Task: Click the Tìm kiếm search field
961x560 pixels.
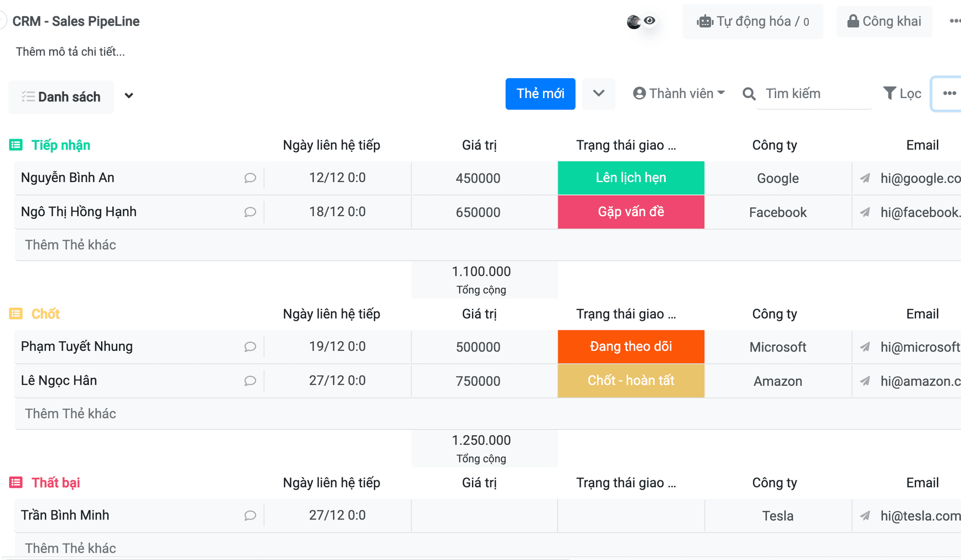Action: 813,94
